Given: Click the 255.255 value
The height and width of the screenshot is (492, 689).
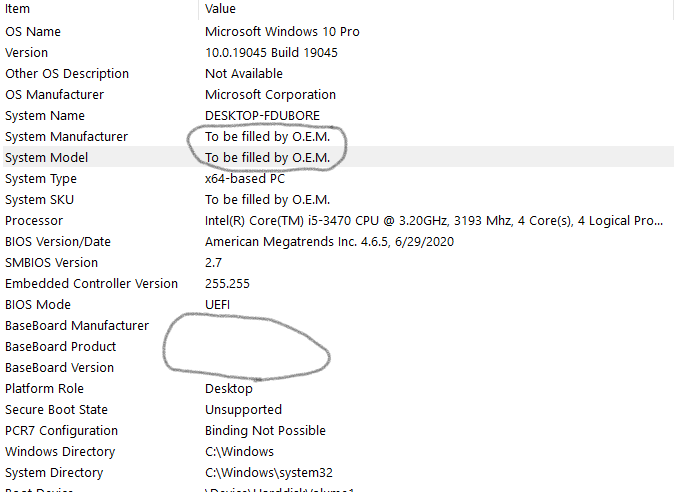Looking at the screenshot, I should click(227, 284).
